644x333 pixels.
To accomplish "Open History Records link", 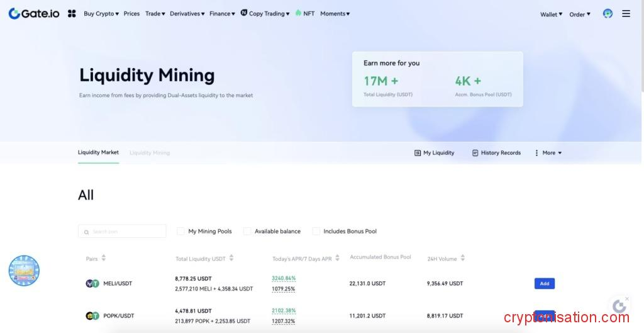I will tap(501, 153).
